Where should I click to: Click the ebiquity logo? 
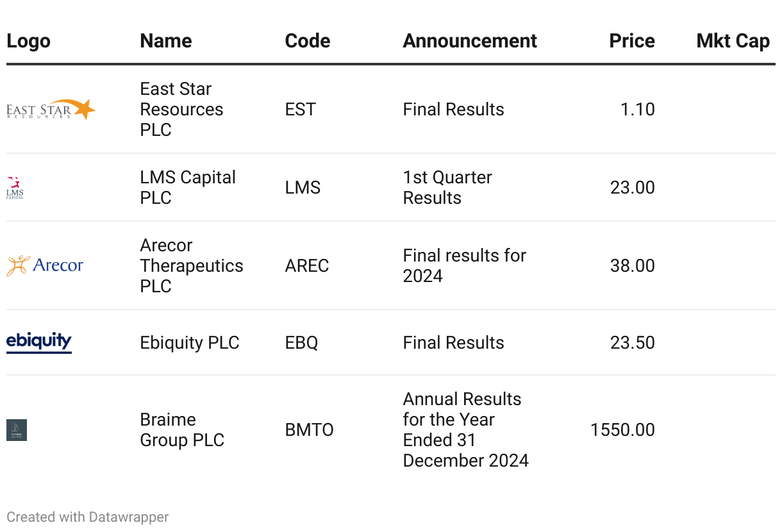(39, 342)
